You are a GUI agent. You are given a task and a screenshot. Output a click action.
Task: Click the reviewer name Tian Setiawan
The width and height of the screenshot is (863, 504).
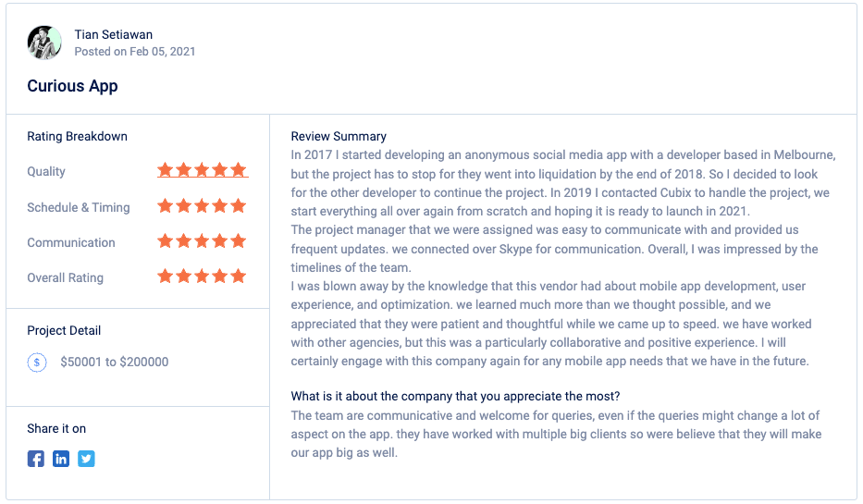(x=114, y=34)
